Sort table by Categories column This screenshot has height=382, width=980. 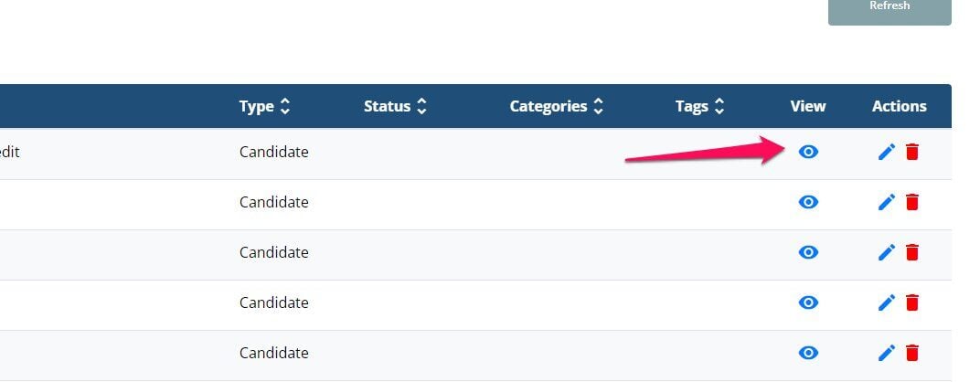pyautogui.click(x=557, y=106)
